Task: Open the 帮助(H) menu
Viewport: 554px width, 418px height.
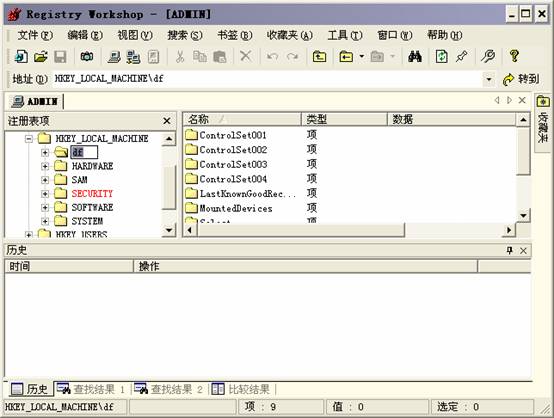Action: click(x=444, y=35)
